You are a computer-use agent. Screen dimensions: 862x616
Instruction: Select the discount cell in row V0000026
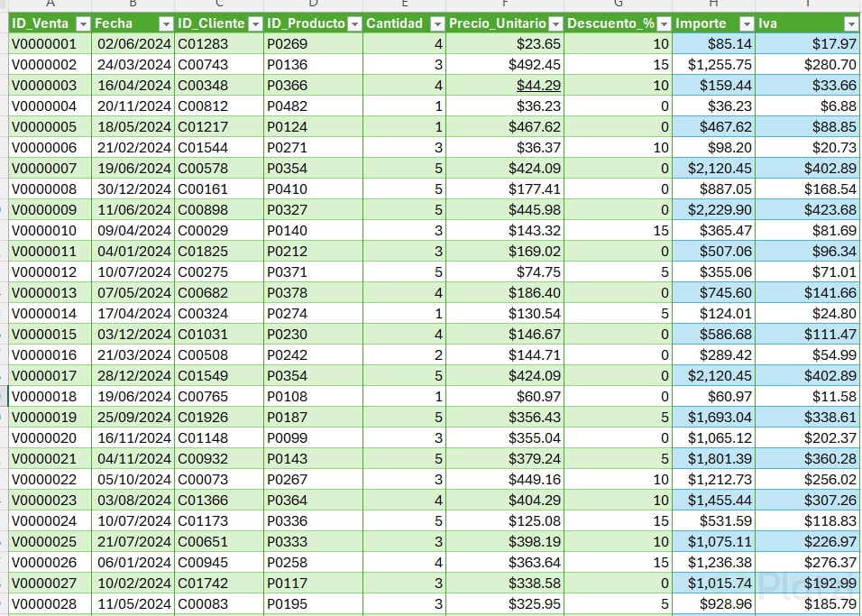click(618, 563)
